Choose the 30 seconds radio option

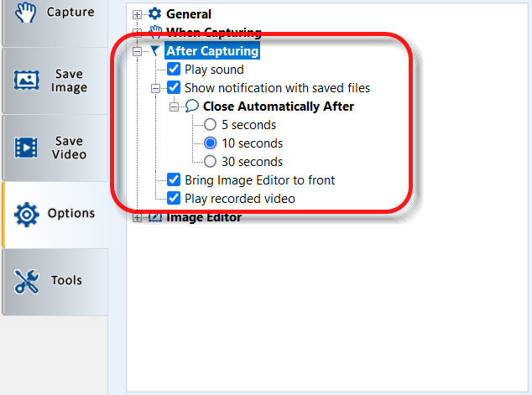coord(211,161)
